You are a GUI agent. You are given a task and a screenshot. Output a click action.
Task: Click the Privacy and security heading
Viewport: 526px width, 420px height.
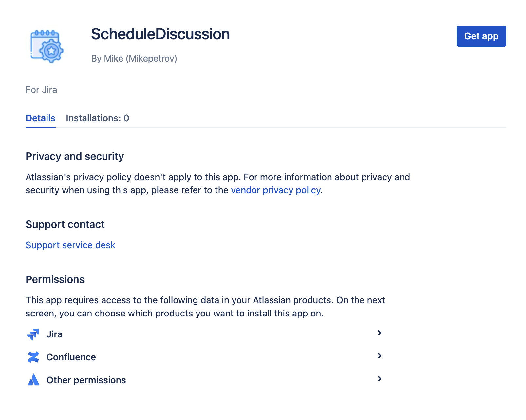click(75, 156)
